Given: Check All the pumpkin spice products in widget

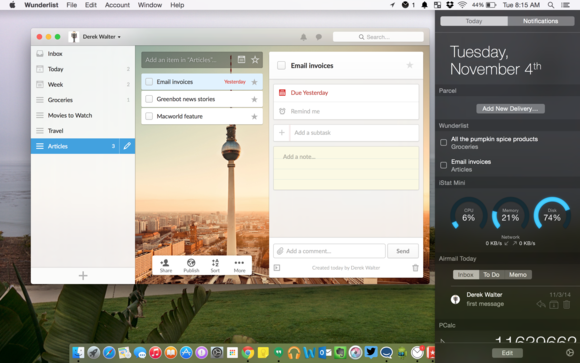Looking at the screenshot, I should [444, 142].
